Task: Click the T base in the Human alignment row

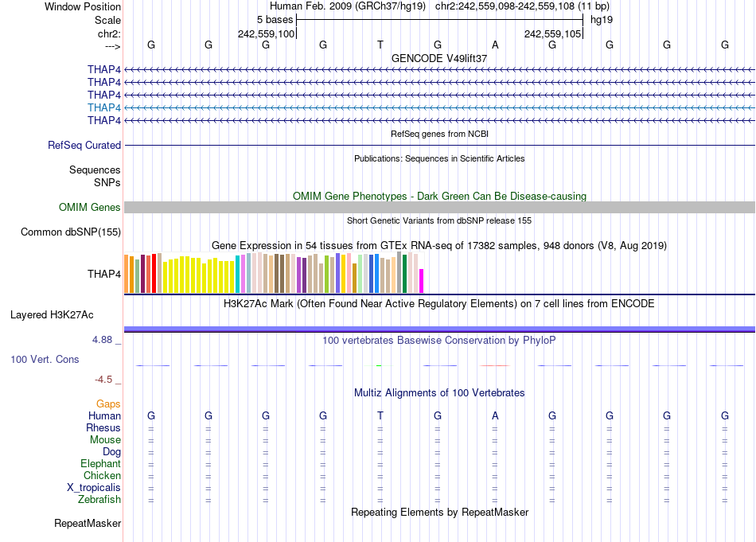Action: (x=380, y=415)
